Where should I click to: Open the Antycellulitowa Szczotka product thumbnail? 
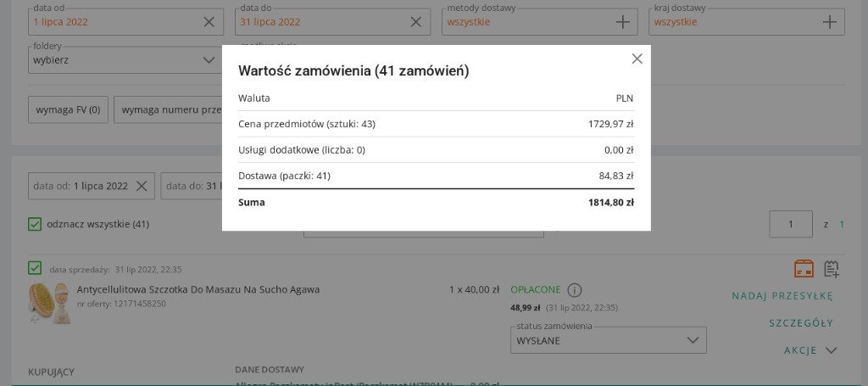pos(48,303)
